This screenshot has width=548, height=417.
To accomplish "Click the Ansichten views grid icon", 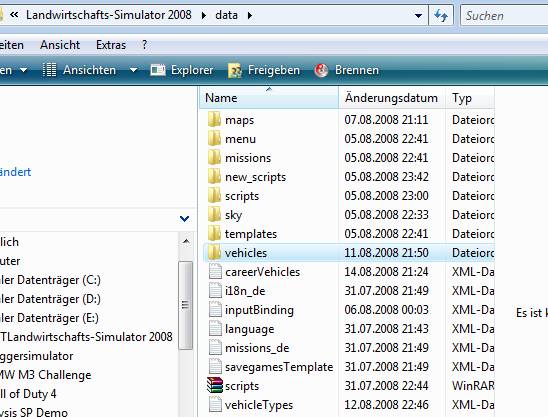I will click(49, 70).
